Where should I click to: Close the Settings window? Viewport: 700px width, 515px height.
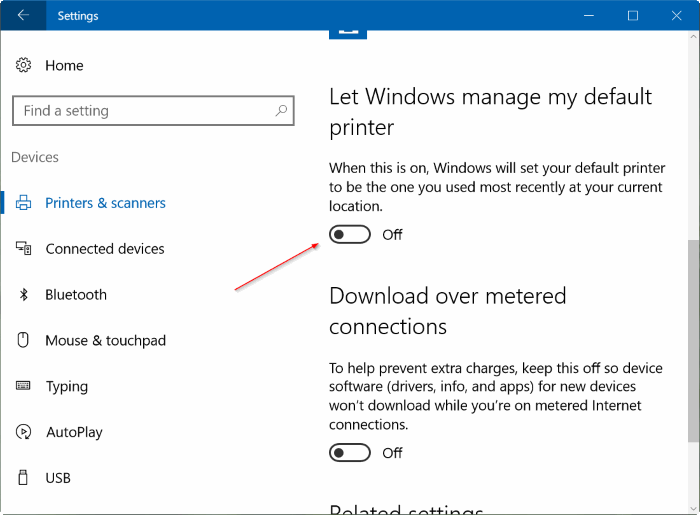(x=676, y=16)
